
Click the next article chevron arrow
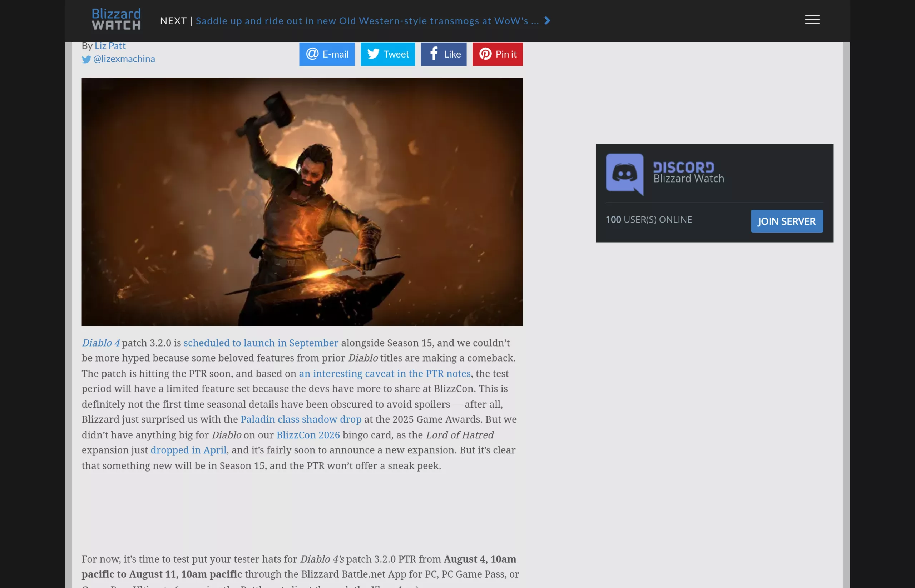coord(547,21)
